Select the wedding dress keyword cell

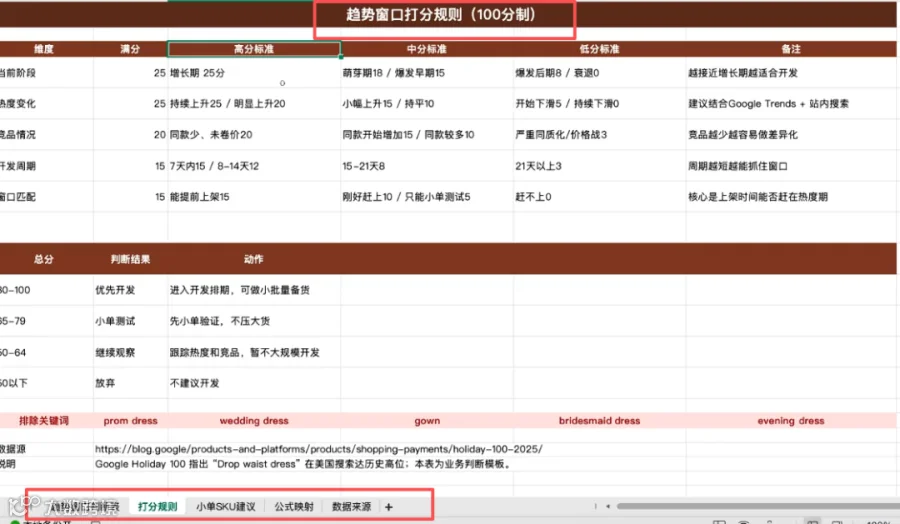[254, 421]
